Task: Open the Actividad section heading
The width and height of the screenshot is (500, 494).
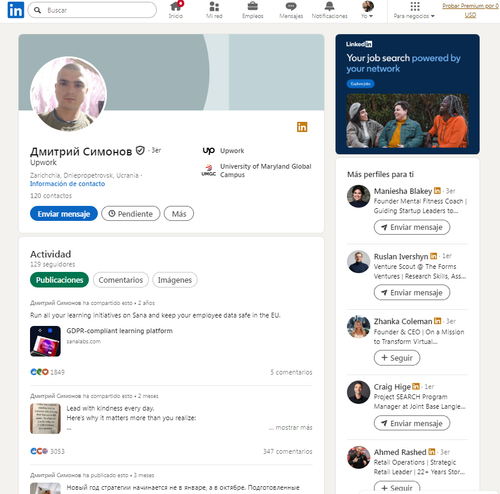Action: [50, 254]
